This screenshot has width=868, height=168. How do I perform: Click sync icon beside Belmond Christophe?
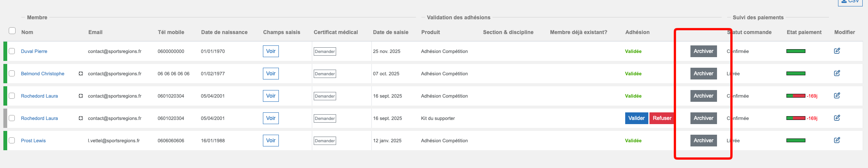click(81, 74)
